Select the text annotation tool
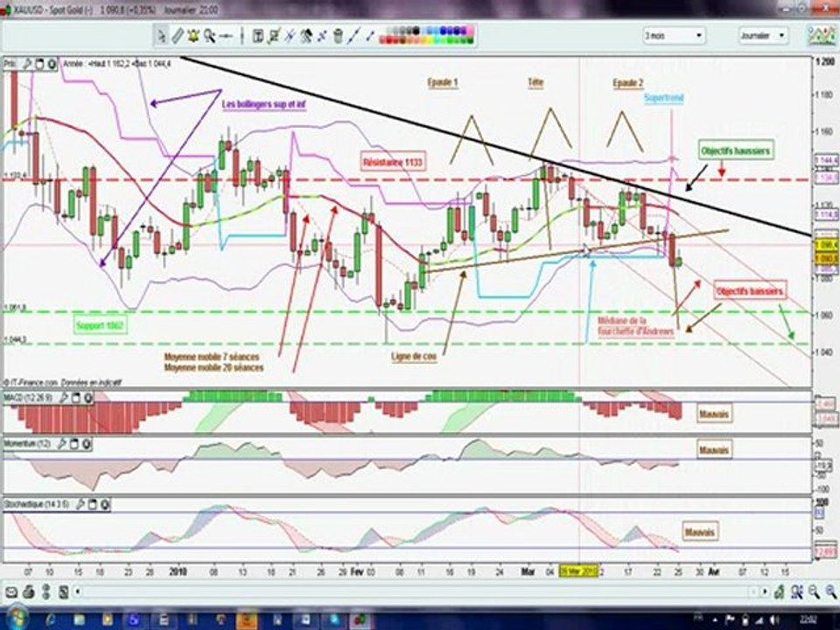840x630 pixels. click(257, 37)
